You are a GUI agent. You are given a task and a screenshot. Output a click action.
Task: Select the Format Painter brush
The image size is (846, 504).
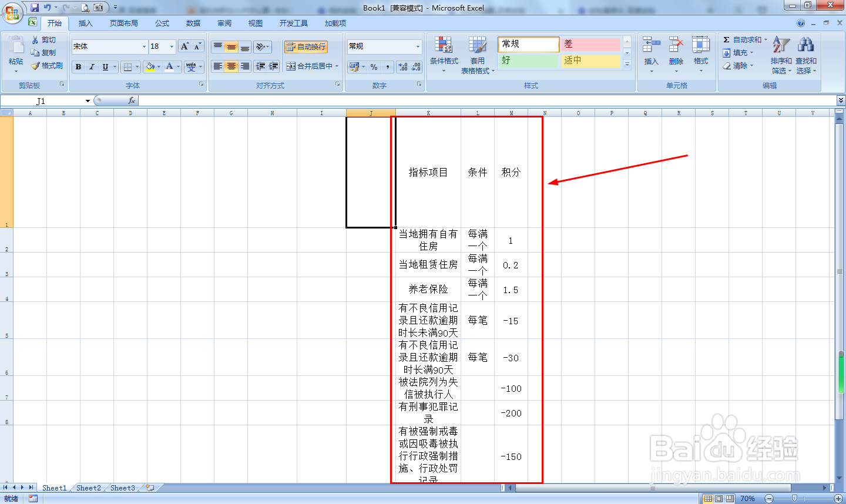click(x=35, y=66)
